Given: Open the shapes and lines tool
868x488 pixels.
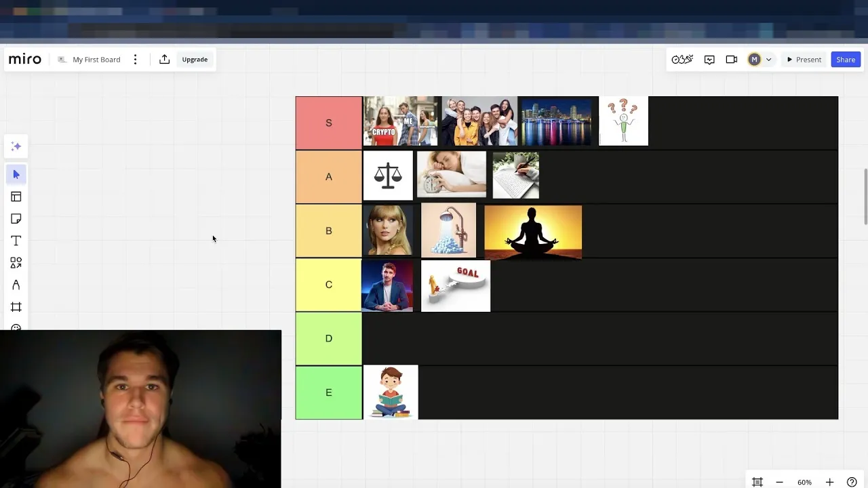Looking at the screenshot, I should click(x=16, y=263).
